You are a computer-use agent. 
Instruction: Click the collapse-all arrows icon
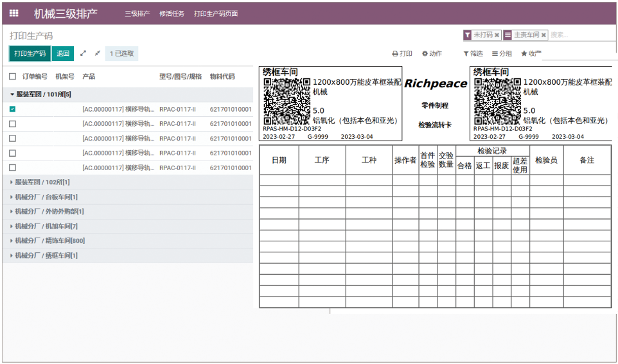pos(98,53)
